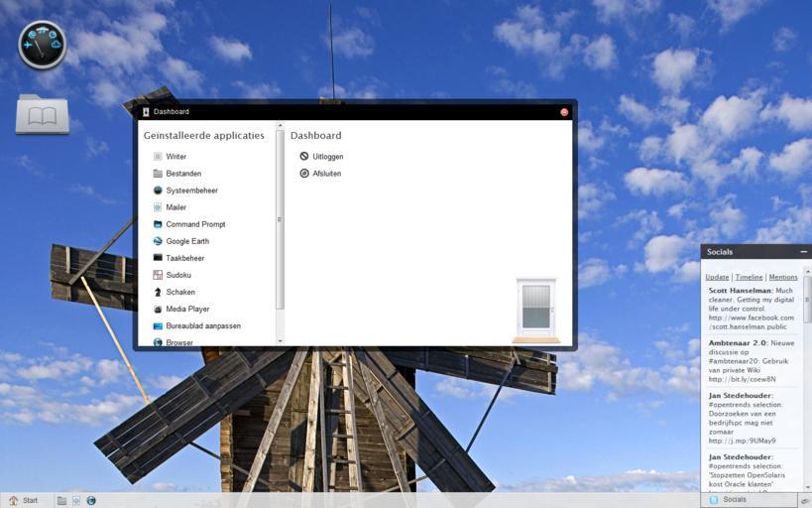The width and height of the screenshot is (812, 508).
Task: Open Systeembeheer from the list
Action: pos(190,190)
